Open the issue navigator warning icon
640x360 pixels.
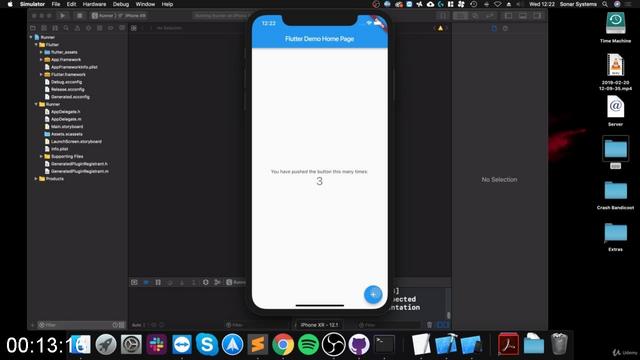pyautogui.click(x=77, y=28)
